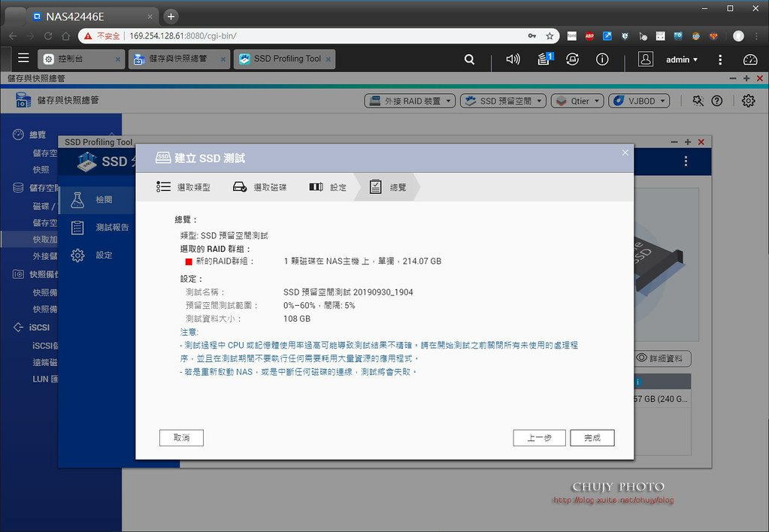Screen dimensions: 769x532
Task: Open the admin user dropdown
Action: pos(682,59)
